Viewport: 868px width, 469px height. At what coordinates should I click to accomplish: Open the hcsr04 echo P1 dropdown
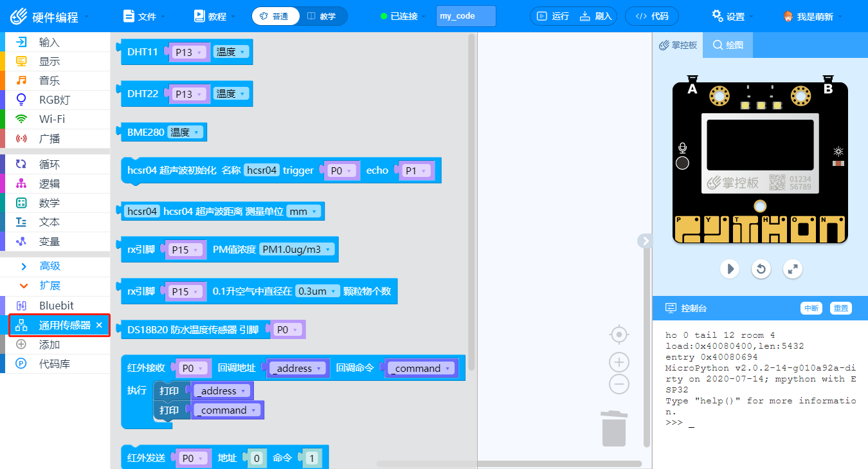(416, 171)
